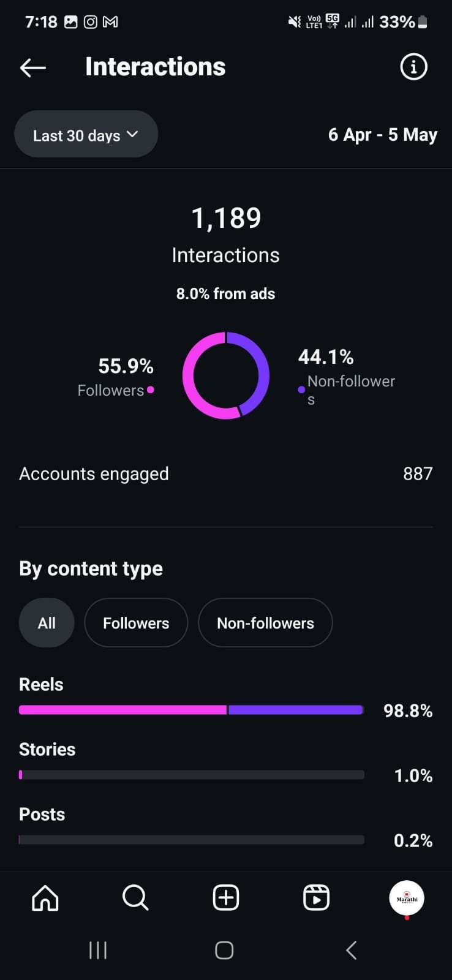Open the info icon for Interactions

(x=413, y=67)
